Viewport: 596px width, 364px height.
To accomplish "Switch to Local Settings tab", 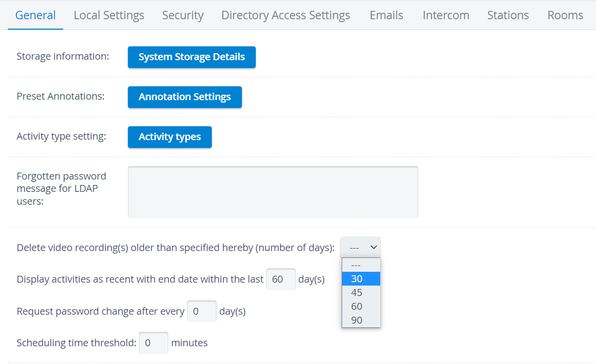I will coord(109,15).
